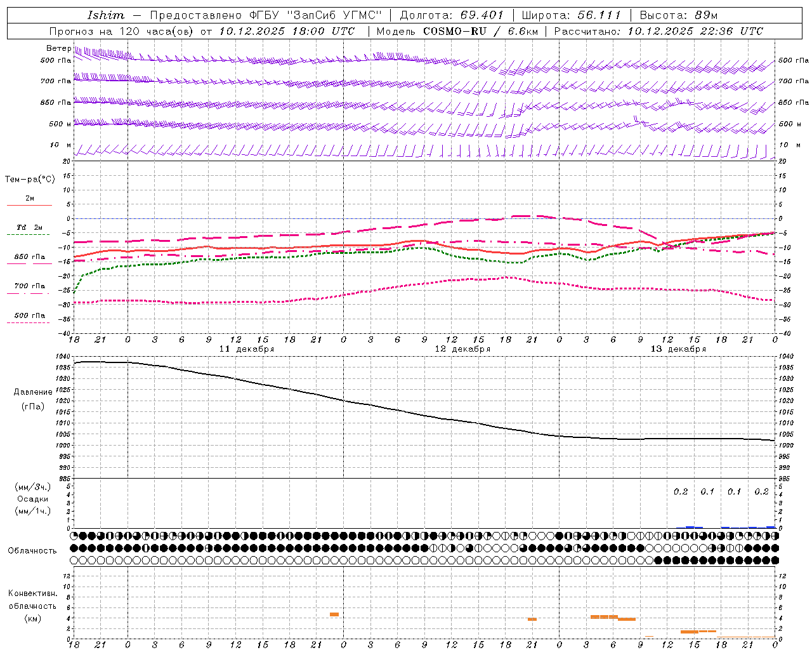Image resolution: width=812 pixels, height=650 pixels.
Task: Click 'Предоставлено ФГБУ "ЗапСиб УГМС"' text
Action: (266, 15)
